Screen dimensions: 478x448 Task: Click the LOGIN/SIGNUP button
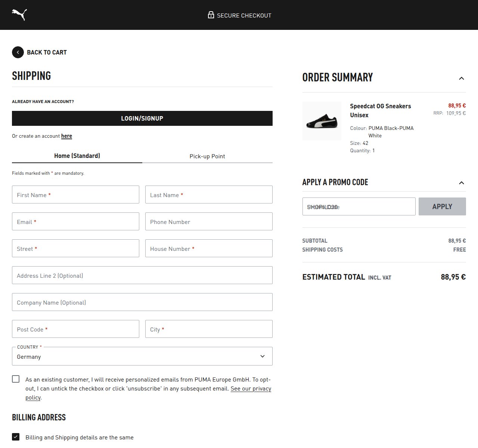[142, 118]
